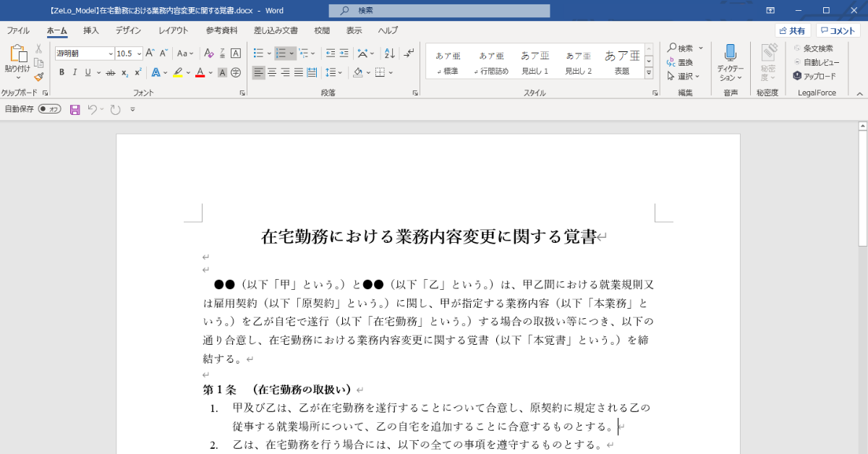The image size is (868, 454).
Task: Enable center paragraph alignment
Action: (272, 72)
